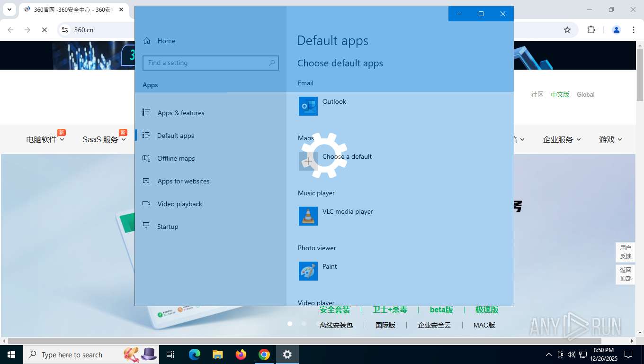Select Default apps in sidebar

(210, 136)
